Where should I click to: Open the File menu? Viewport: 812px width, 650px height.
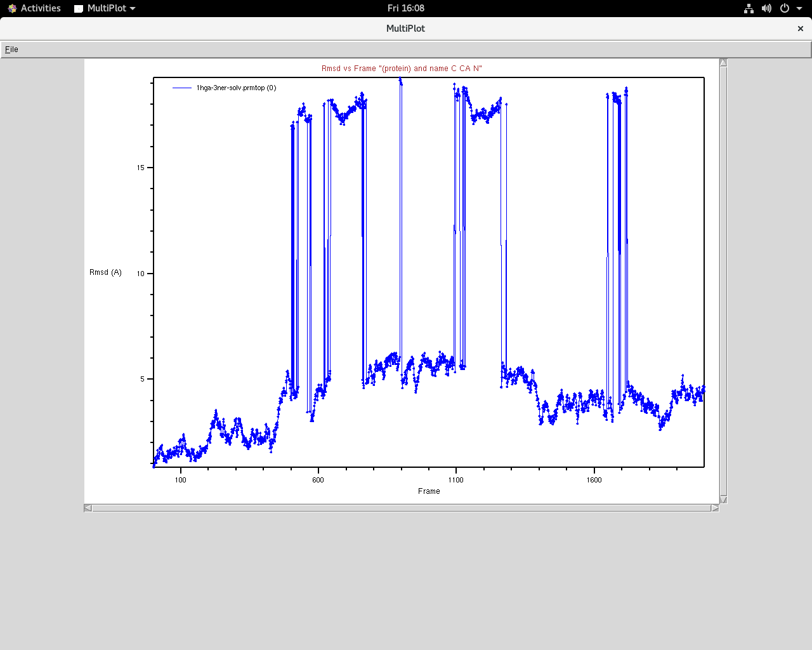pos(11,50)
